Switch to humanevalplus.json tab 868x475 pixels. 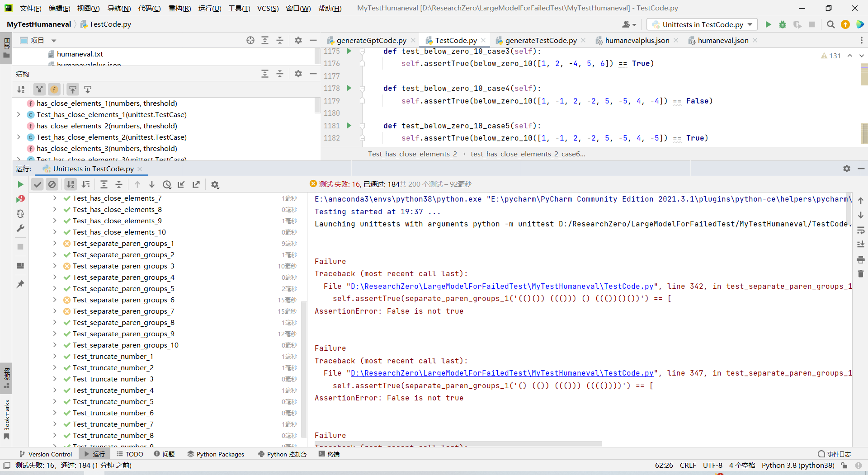[637, 40]
